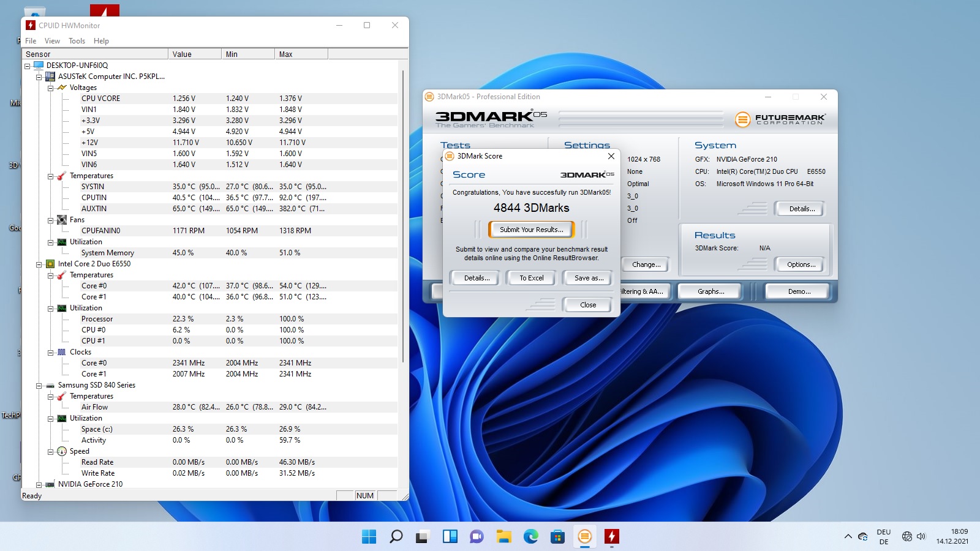Open Microsoft Store from the taskbar
This screenshot has width=980, height=551.
click(557, 537)
